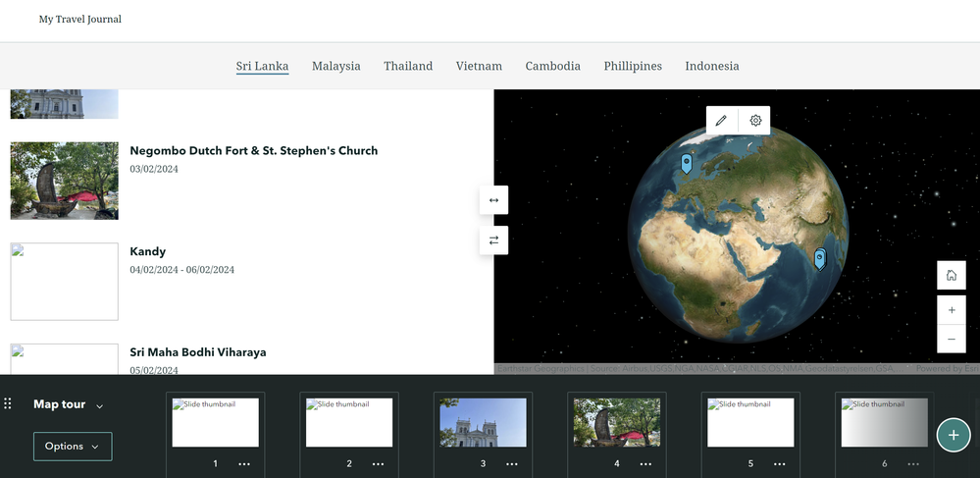
Task: Open more options for slide 6
Action: pyautogui.click(x=913, y=464)
